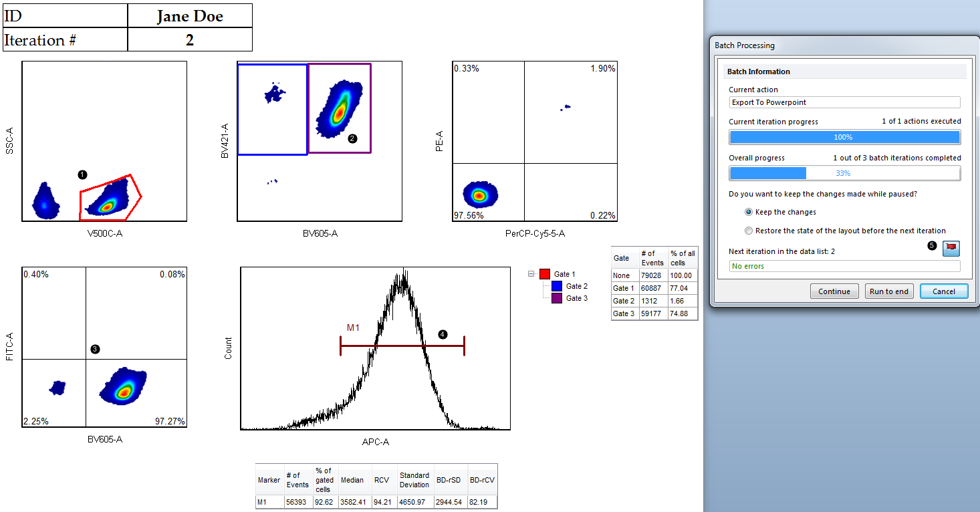Click the black numbered marker 2
The height and width of the screenshot is (512, 980).
click(352, 138)
